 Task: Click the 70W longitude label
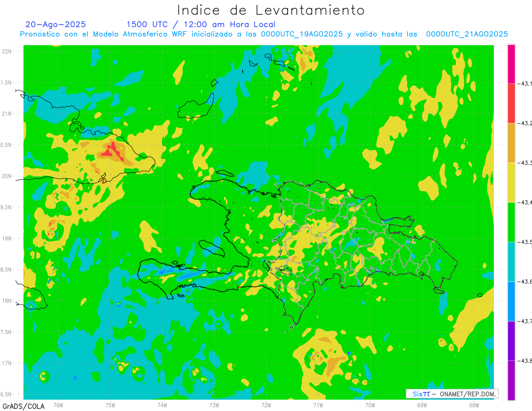tap(370, 405)
